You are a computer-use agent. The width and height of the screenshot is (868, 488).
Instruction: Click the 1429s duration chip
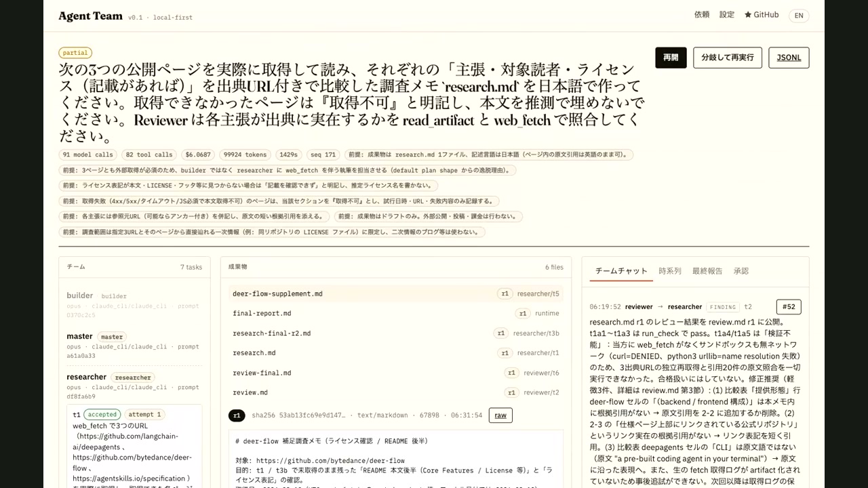tap(288, 155)
